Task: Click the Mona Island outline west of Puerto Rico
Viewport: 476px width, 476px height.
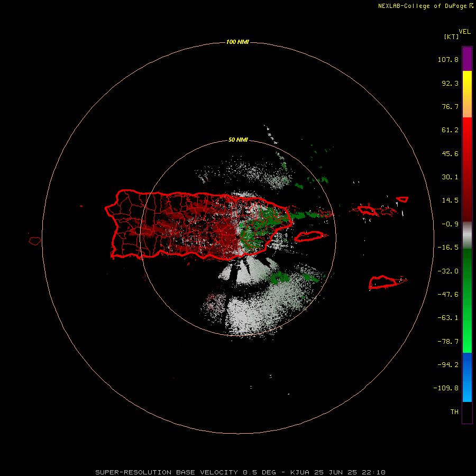Action: (35, 241)
